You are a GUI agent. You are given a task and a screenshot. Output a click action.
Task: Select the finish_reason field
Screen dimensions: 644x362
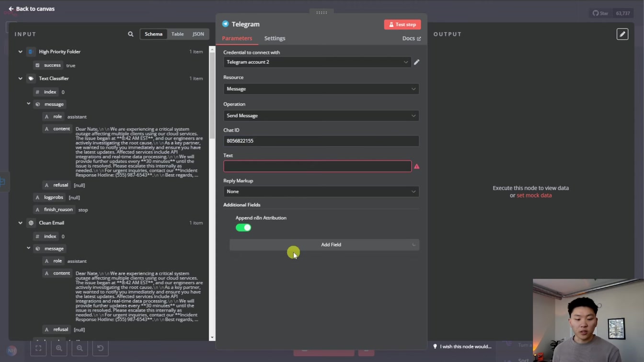[x=55, y=209]
